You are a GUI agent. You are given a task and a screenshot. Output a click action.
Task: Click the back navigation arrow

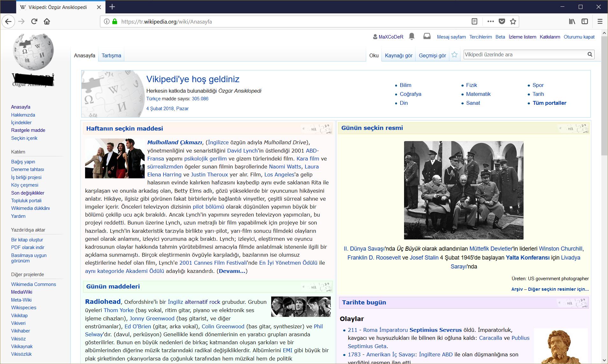(9, 21)
